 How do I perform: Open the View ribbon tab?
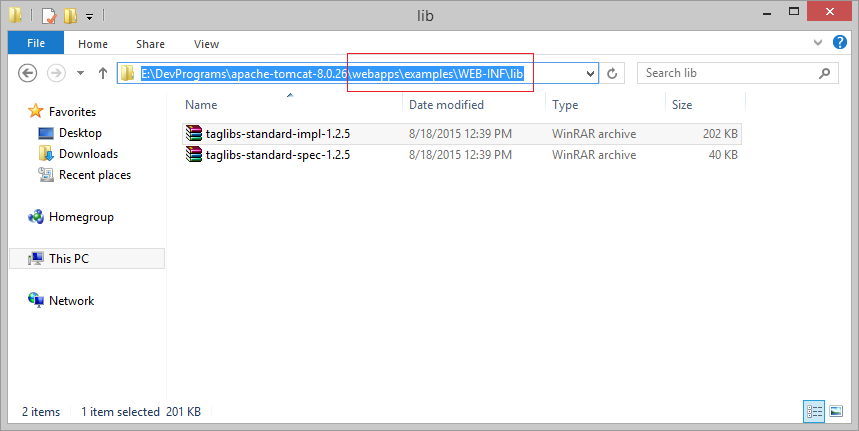(x=207, y=44)
